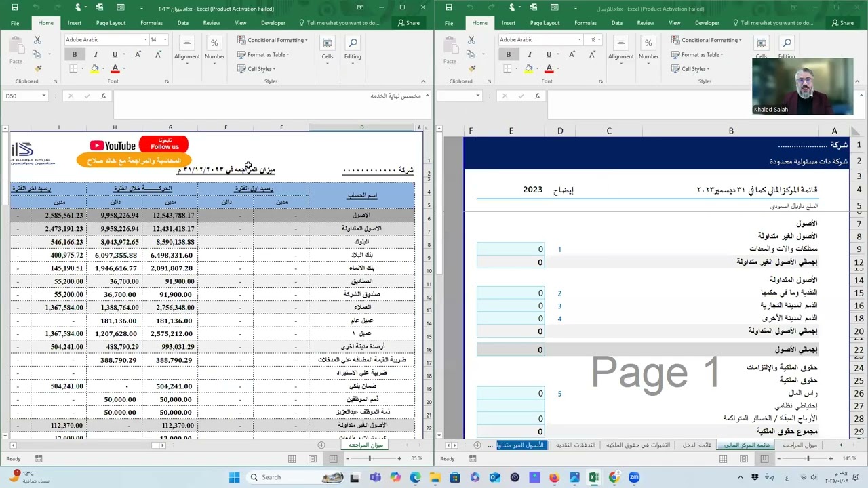Toggle Bold in left Excel window
Image resolution: width=868 pixels, height=488 pixels.
click(x=75, y=54)
